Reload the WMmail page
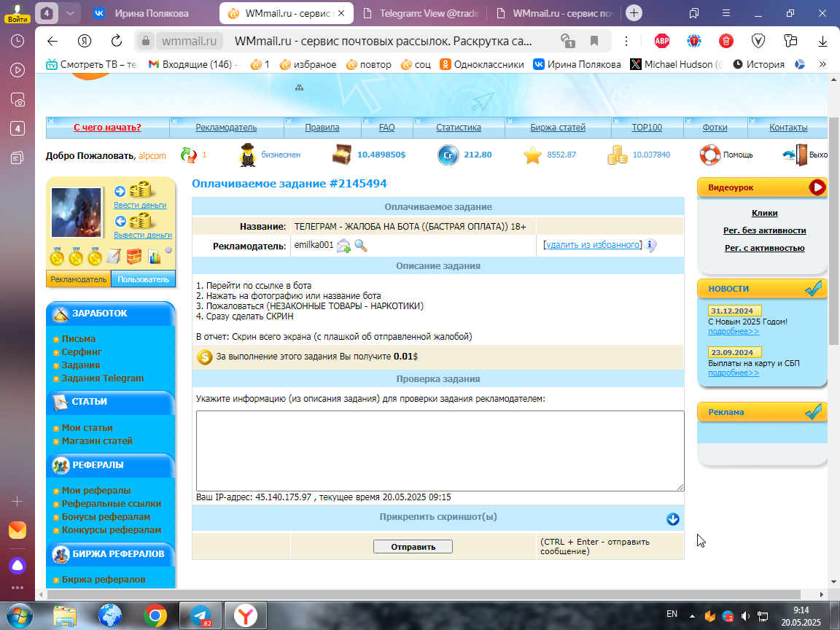The image size is (840, 630). tap(116, 42)
